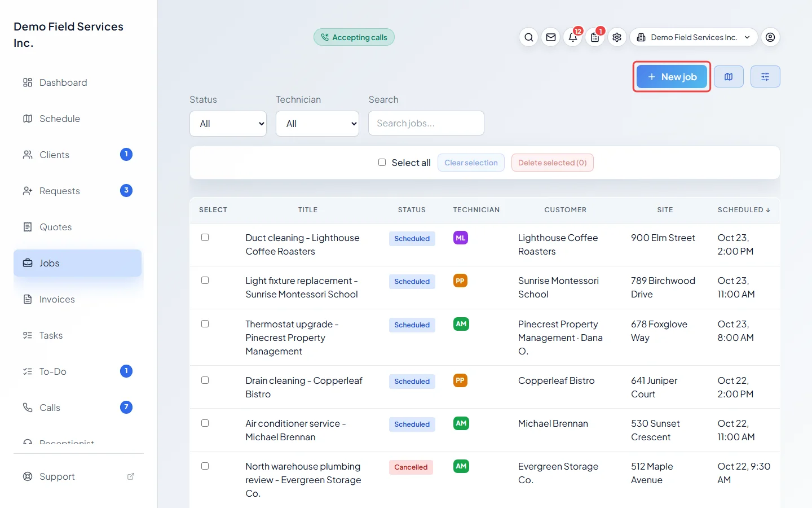Open the user profile avatar icon
This screenshot has height=508, width=812.
[x=770, y=37]
